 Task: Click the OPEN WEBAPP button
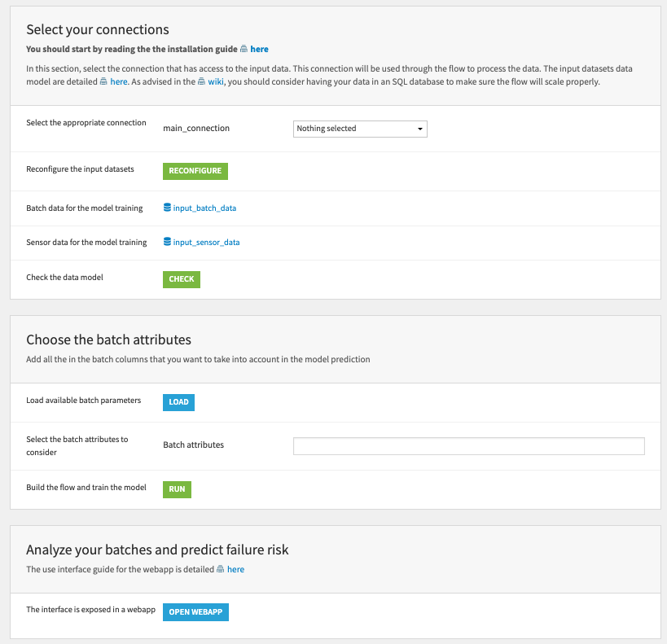195,611
